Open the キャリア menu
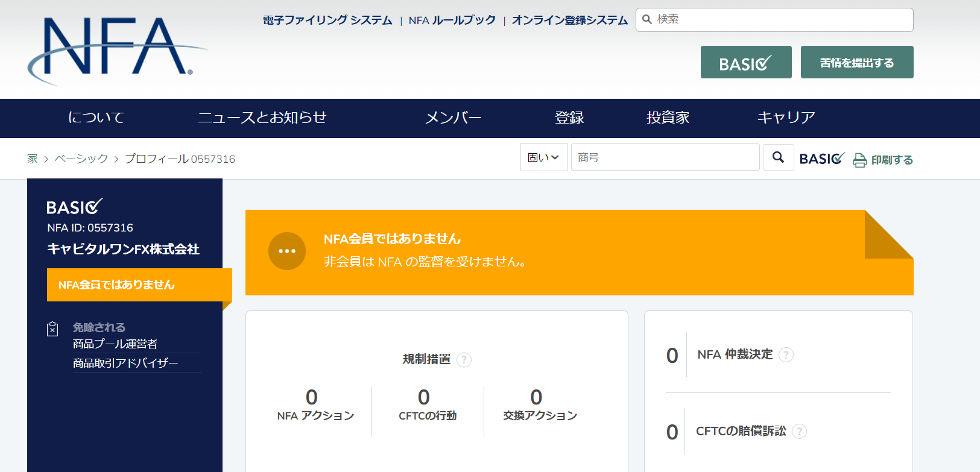980x472 pixels. [x=786, y=118]
